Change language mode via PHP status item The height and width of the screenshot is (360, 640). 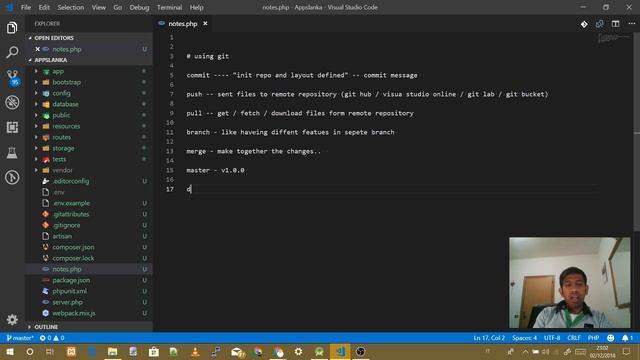point(593,338)
